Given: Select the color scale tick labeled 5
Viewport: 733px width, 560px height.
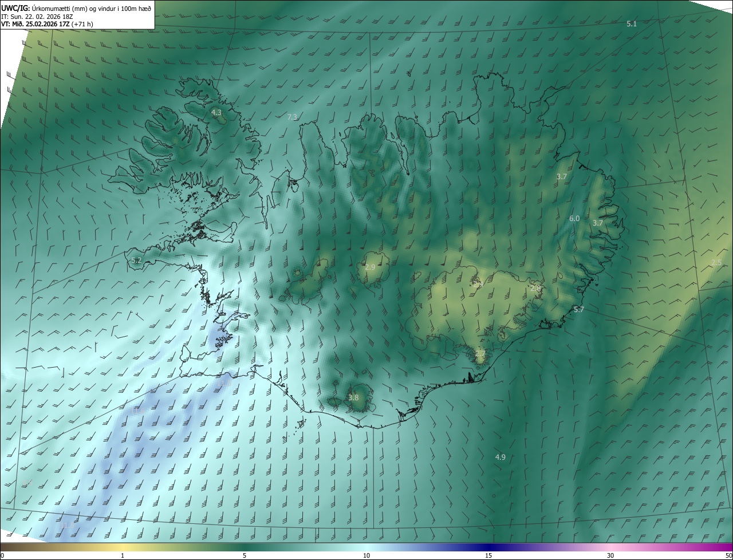Looking at the screenshot, I should [x=245, y=555].
